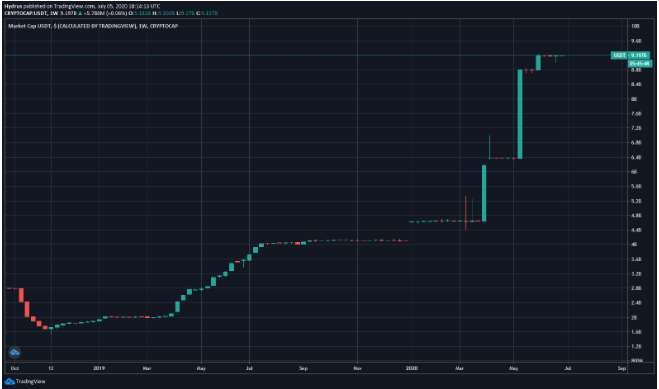Click the 2.4B price axis label

point(636,303)
